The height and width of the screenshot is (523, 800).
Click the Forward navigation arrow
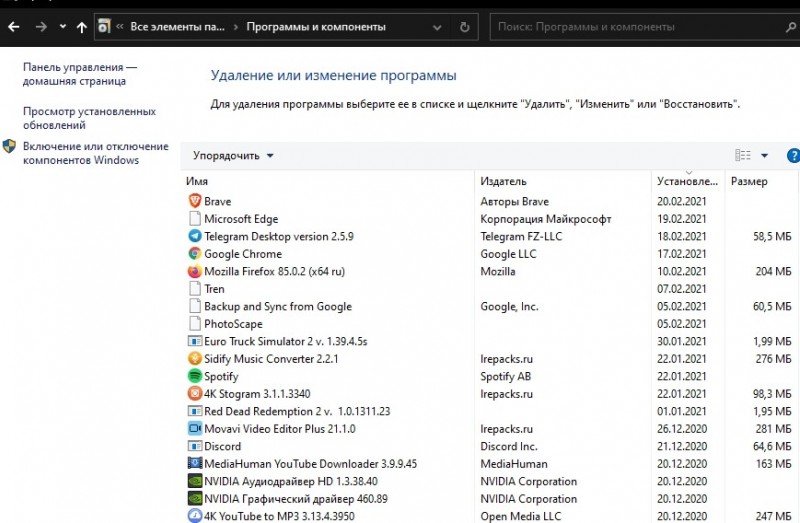tap(41, 27)
